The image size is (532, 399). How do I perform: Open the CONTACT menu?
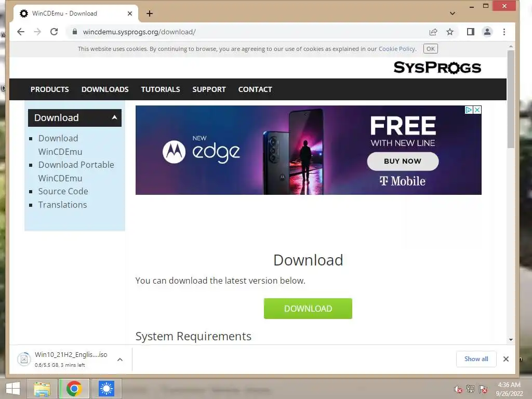click(255, 89)
